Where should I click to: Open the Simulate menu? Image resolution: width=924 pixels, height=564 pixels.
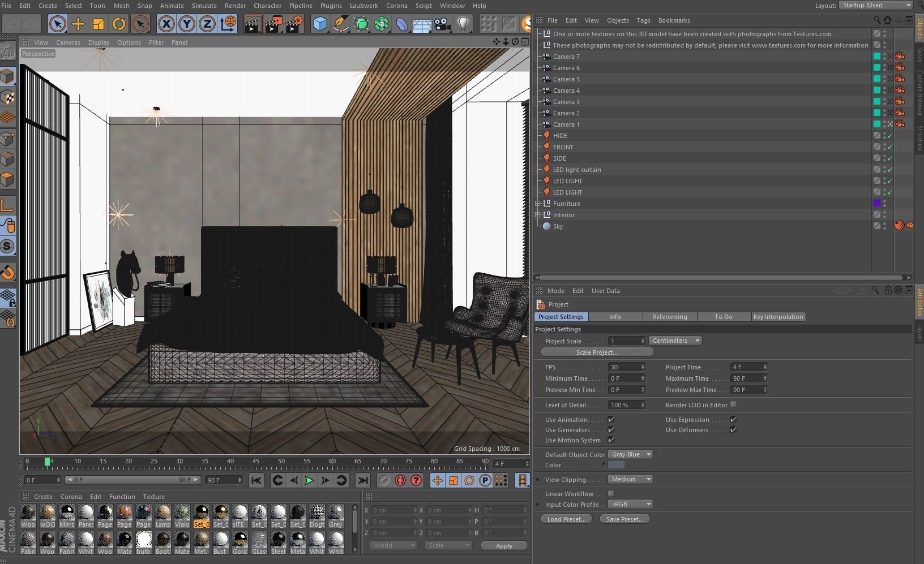click(204, 6)
